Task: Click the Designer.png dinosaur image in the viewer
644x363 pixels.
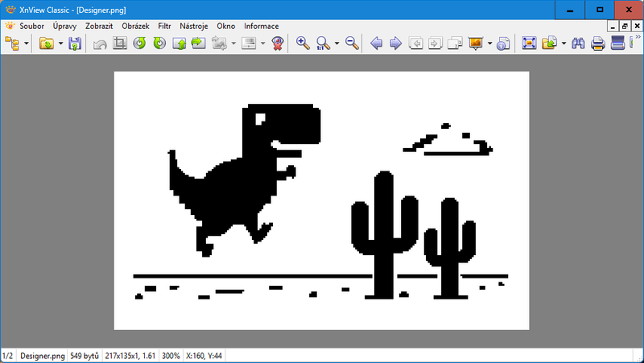Action: (x=321, y=200)
